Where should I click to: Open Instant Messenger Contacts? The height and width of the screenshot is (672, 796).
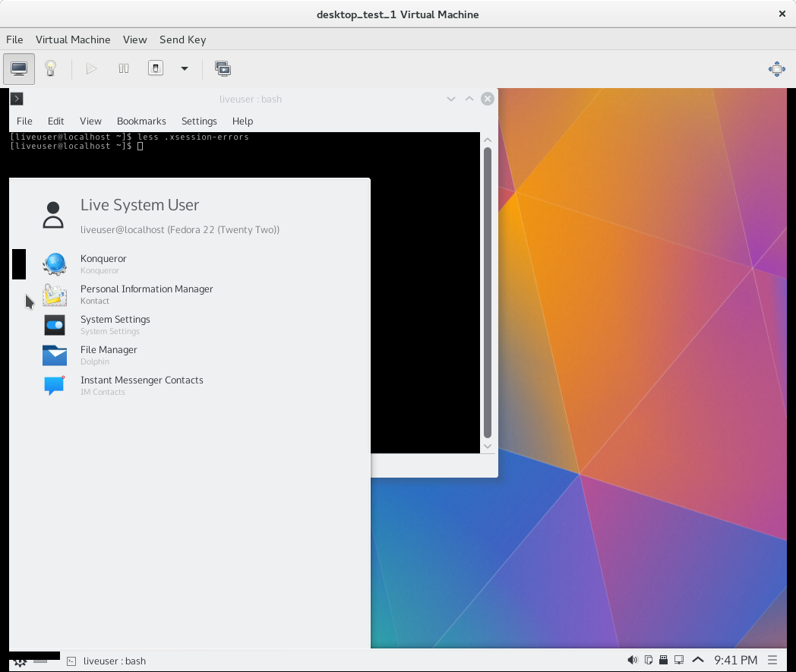click(x=190, y=386)
